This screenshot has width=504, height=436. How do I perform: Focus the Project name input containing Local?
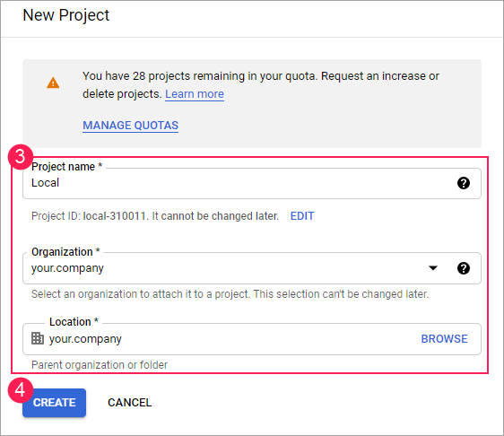[252, 183]
